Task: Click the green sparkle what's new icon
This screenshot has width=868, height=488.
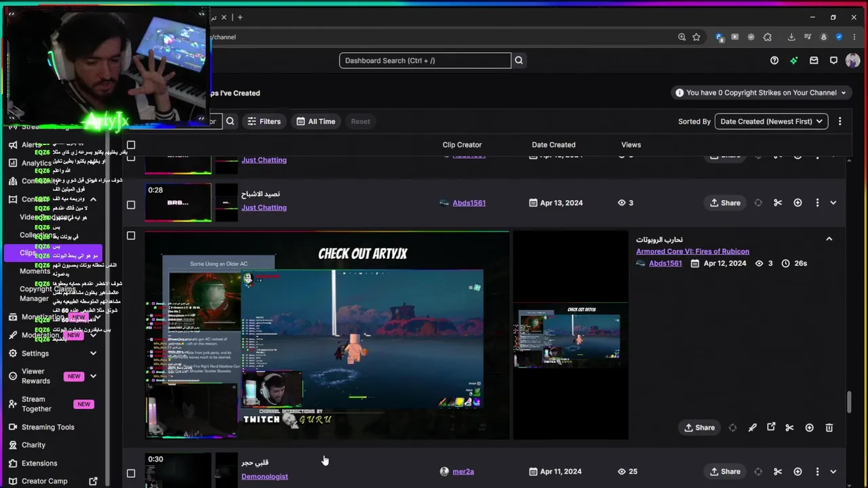Action: (x=793, y=60)
